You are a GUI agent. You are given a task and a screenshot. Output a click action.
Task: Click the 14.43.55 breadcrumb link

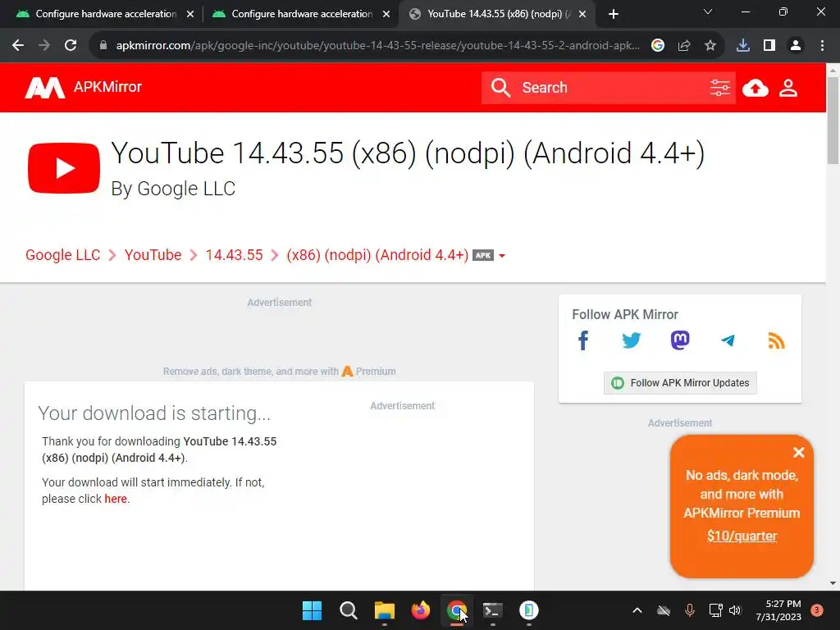coord(234,255)
